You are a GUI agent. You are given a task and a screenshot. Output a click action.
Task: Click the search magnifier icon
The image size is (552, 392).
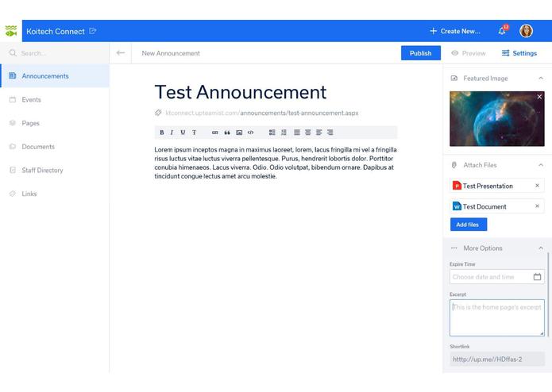click(x=13, y=53)
